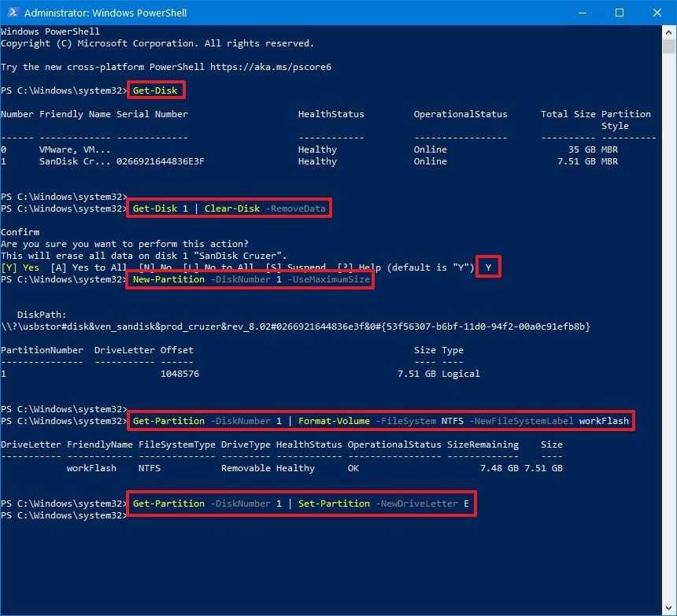Maximize the PowerShell window
This screenshot has width=677, height=616.
[620, 13]
